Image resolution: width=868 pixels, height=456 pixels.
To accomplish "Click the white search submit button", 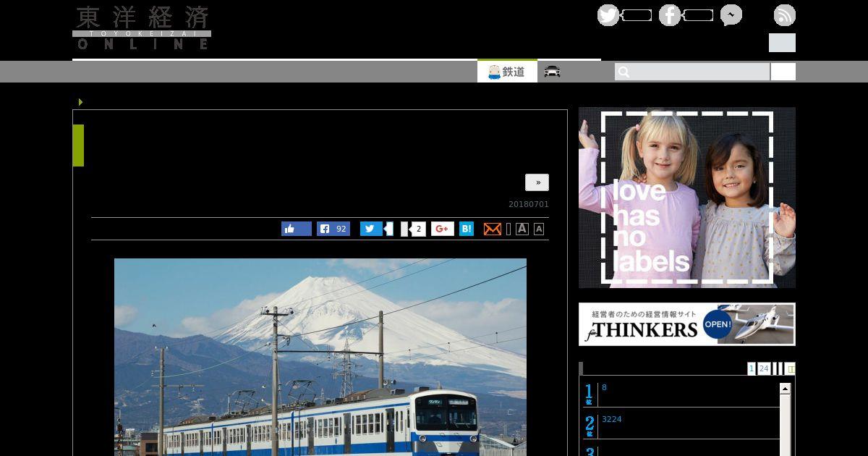I will (x=783, y=72).
